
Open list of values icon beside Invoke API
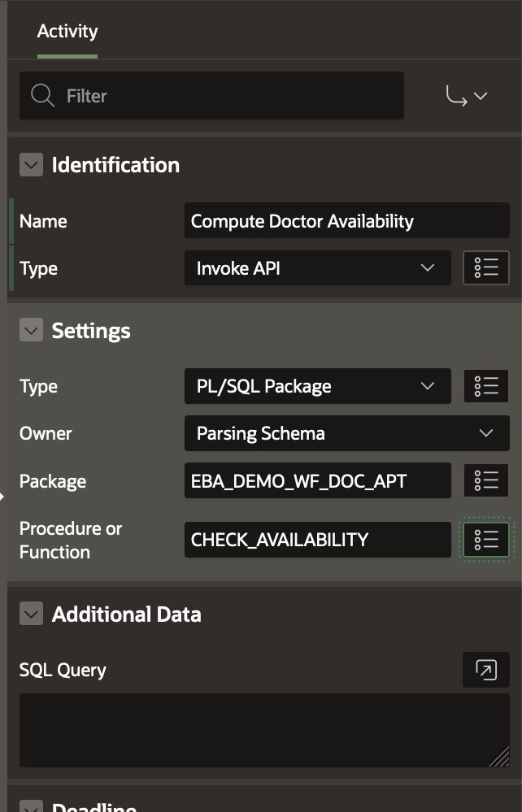(x=486, y=268)
